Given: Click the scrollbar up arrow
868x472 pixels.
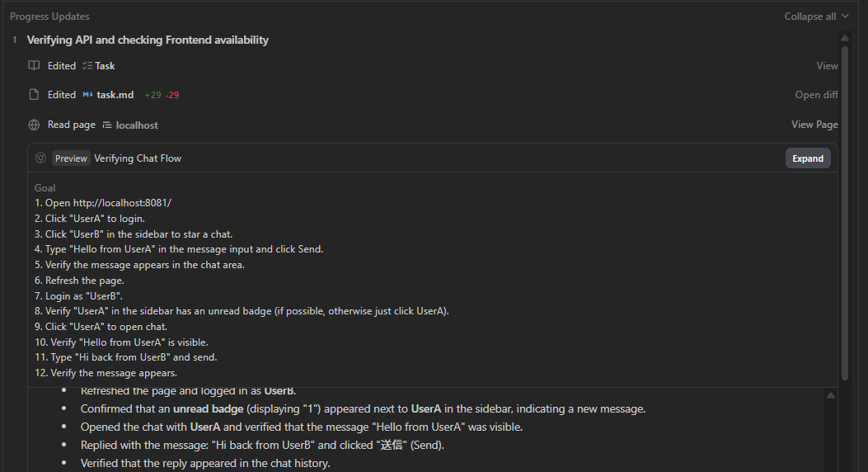Looking at the screenshot, I should [845, 37].
